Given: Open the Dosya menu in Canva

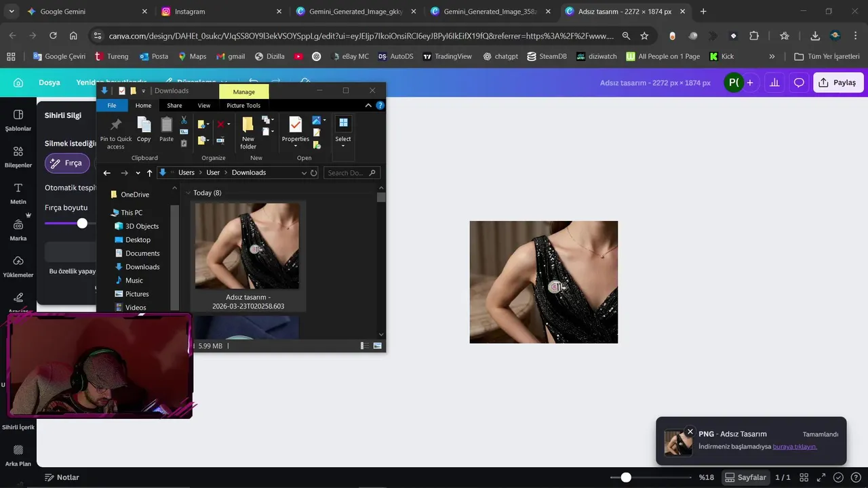Looking at the screenshot, I should click(x=50, y=83).
